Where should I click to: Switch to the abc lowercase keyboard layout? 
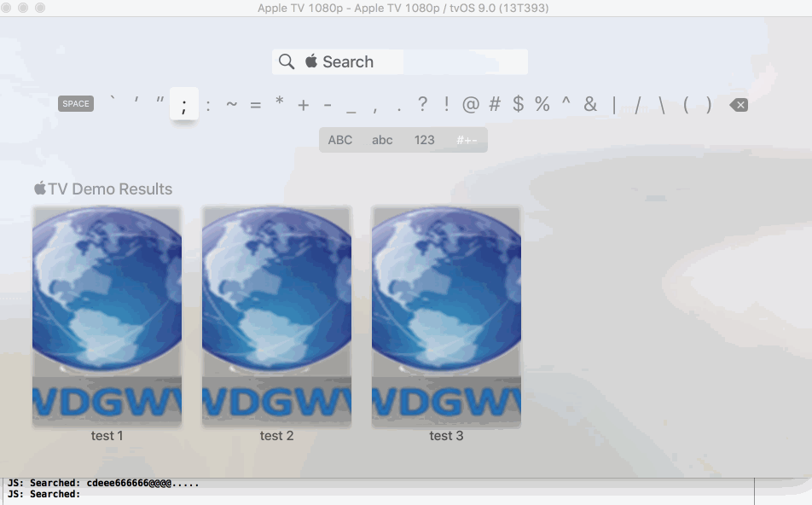[382, 140]
